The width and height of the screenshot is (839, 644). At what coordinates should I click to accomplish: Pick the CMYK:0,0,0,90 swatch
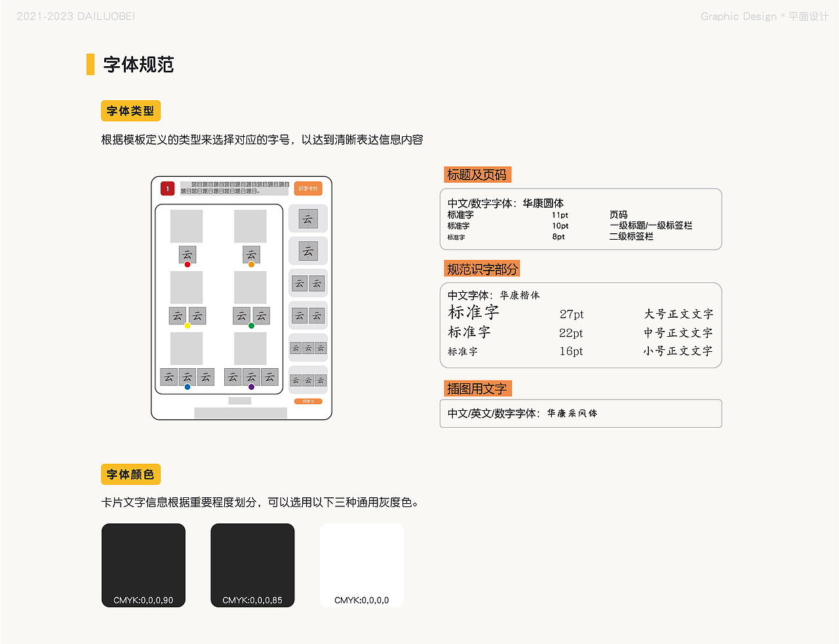pyautogui.click(x=144, y=565)
